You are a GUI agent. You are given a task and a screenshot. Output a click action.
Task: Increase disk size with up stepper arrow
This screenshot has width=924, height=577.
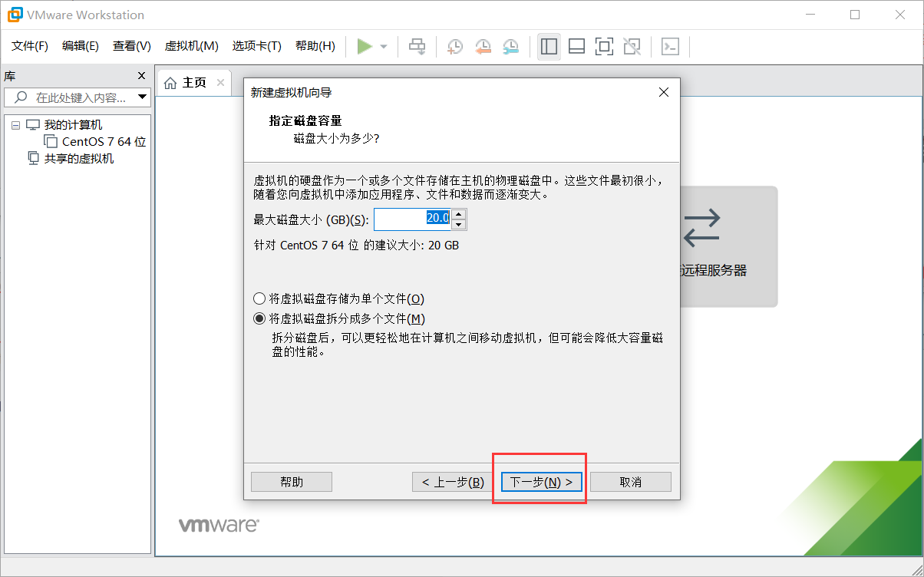click(459, 214)
